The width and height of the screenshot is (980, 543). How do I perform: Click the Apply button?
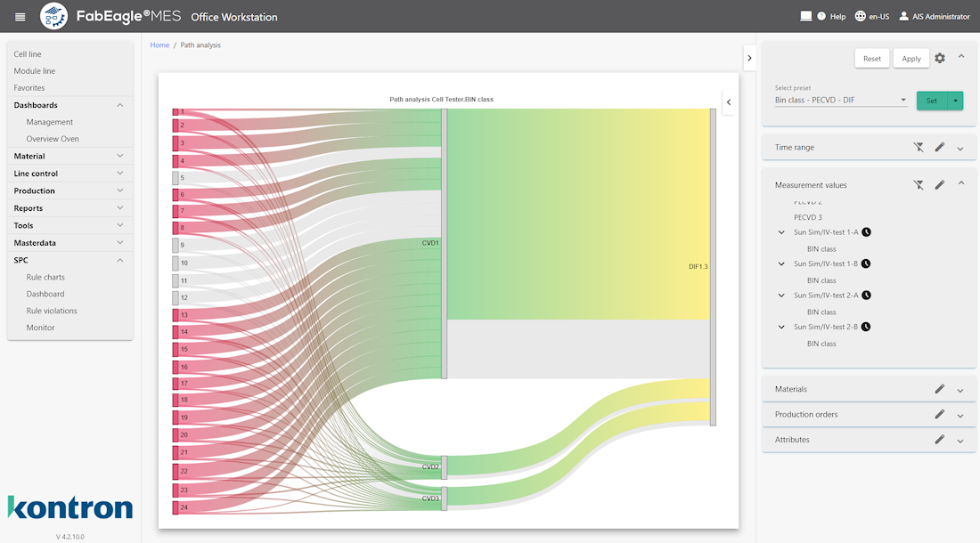tap(911, 59)
